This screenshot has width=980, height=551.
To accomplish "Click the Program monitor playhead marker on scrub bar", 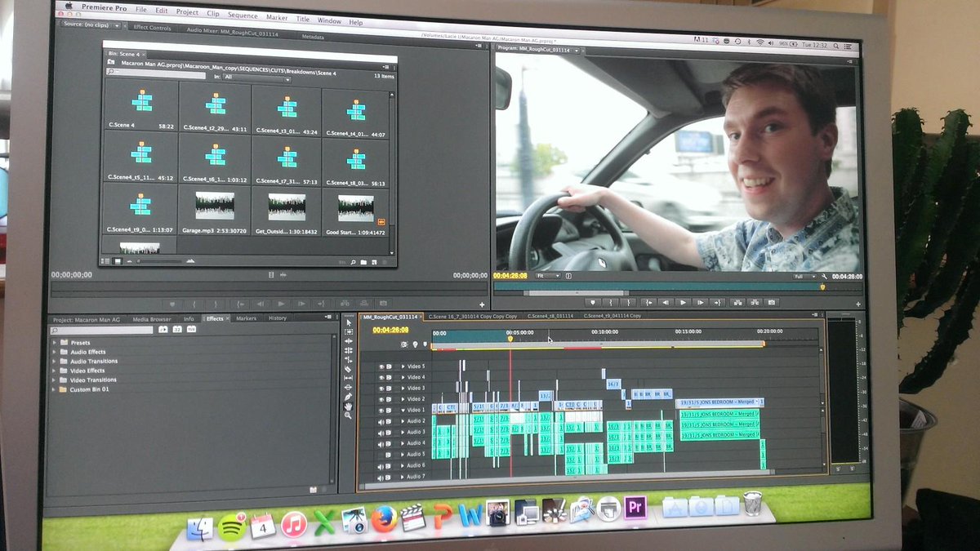I will click(822, 287).
